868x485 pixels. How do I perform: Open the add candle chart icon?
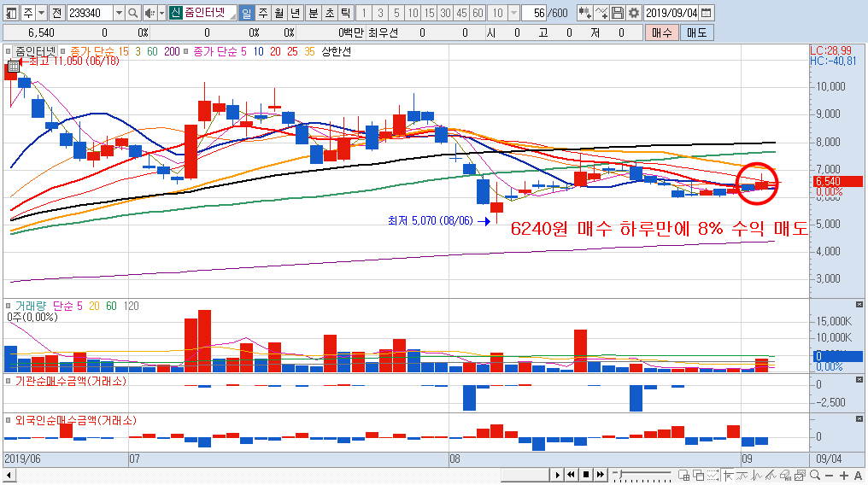tap(584, 13)
